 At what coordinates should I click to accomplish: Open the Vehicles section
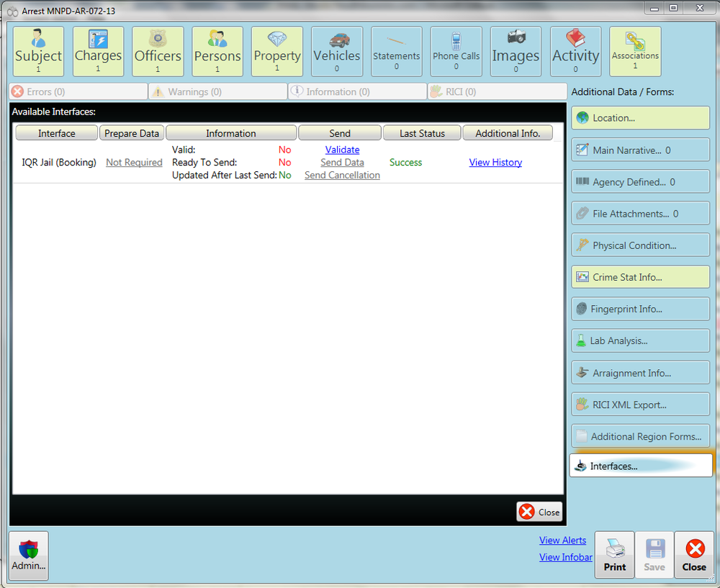[x=336, y=51]
